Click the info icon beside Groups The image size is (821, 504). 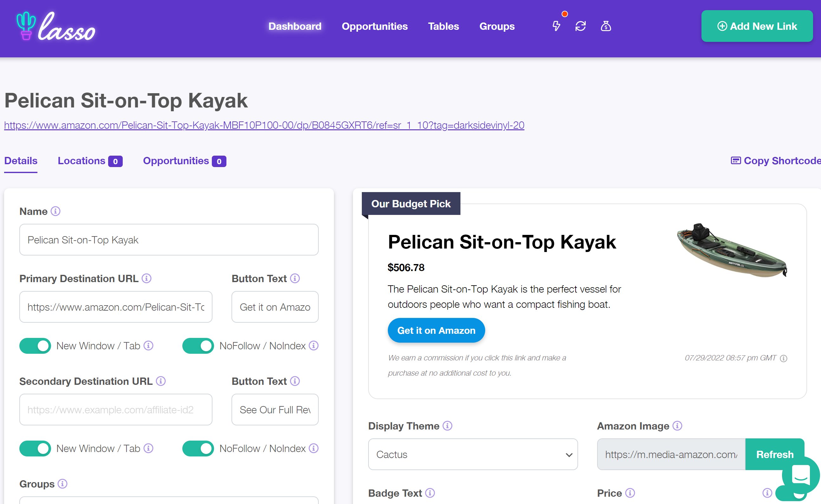62,484
